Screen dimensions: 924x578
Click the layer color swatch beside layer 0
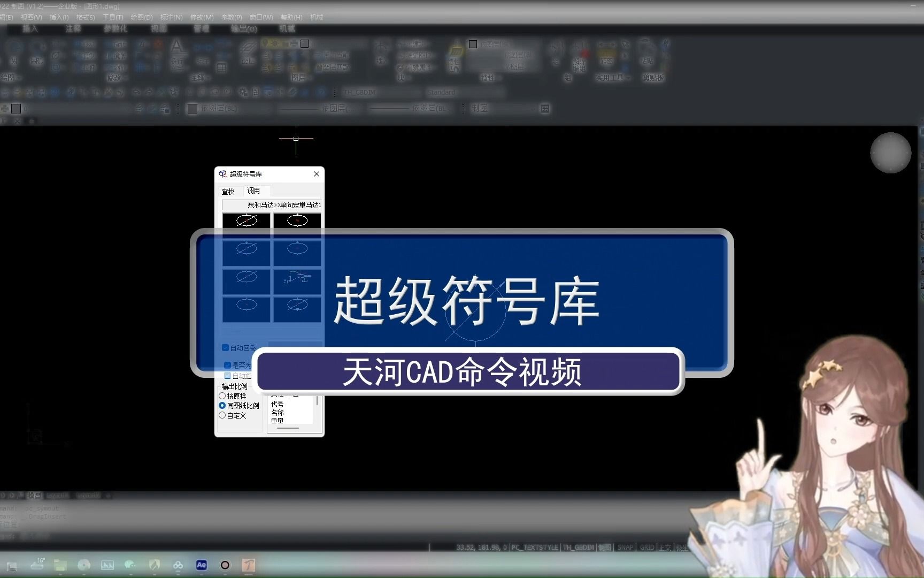coord(16,109)
